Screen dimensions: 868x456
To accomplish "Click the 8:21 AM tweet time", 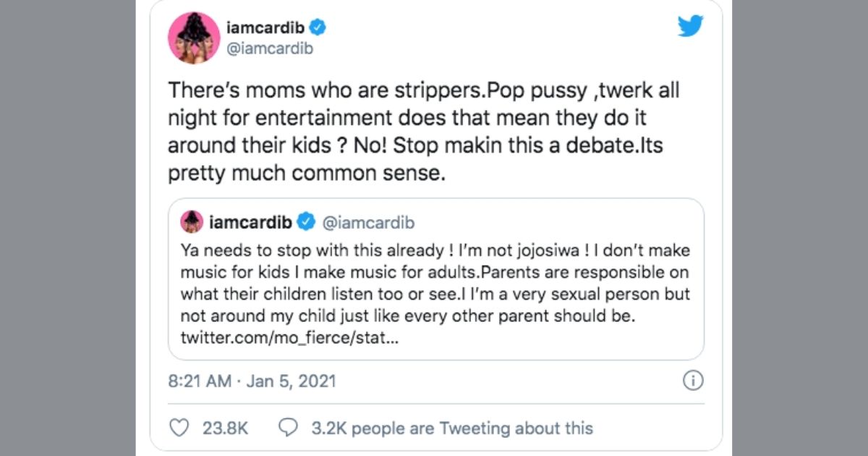I will pyautogui.click(x=200, y=381).
